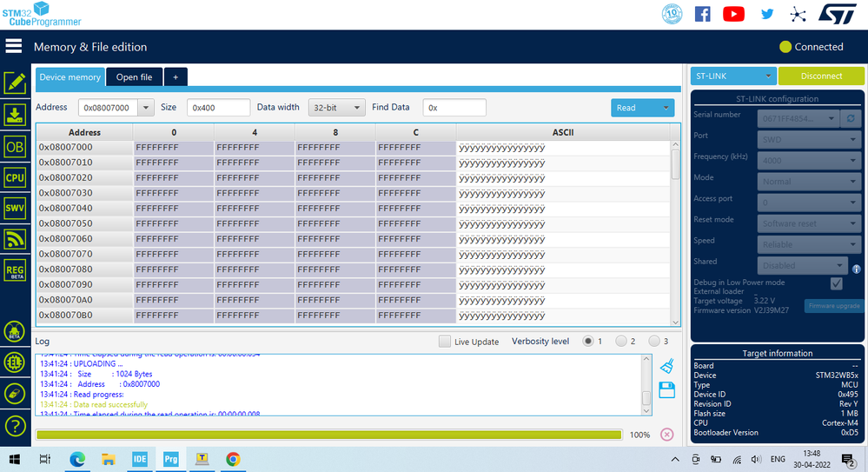This screenshot has height=472, width=868.
Task: Open STM32CubeIDE from taskbar
Action: pyautogui.click(x=140, y=459)
